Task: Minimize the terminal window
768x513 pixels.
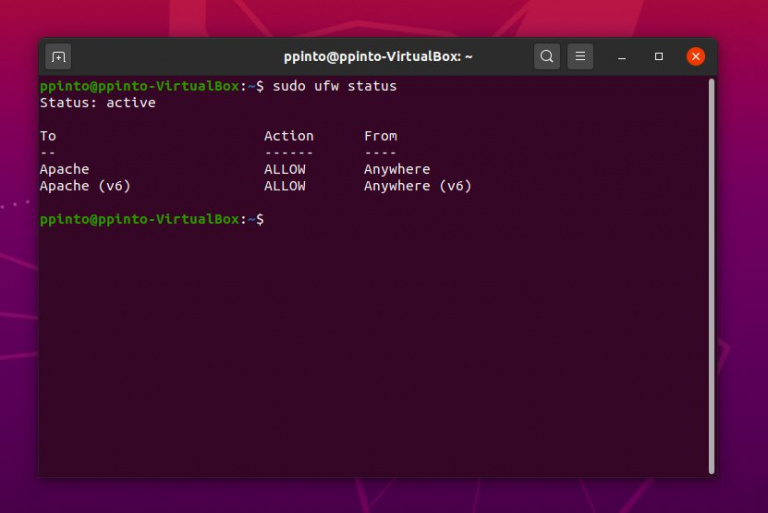Action: coord(622,57)
